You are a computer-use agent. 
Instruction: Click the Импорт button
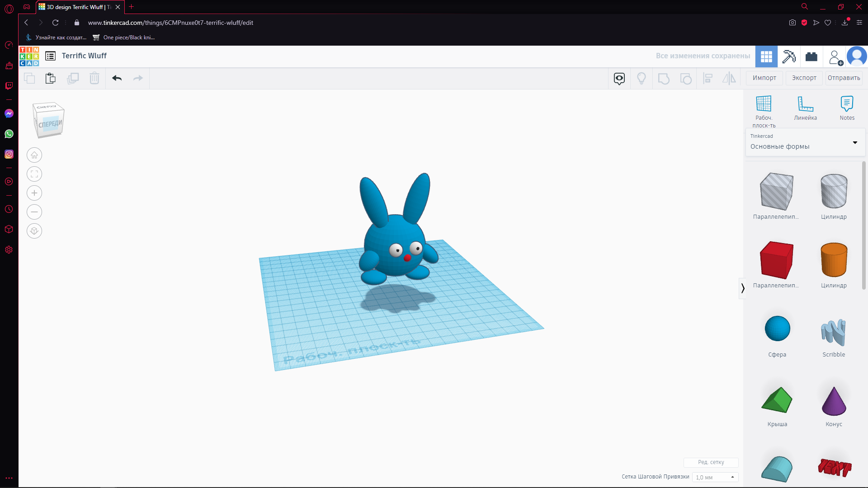tap(764, 78)
